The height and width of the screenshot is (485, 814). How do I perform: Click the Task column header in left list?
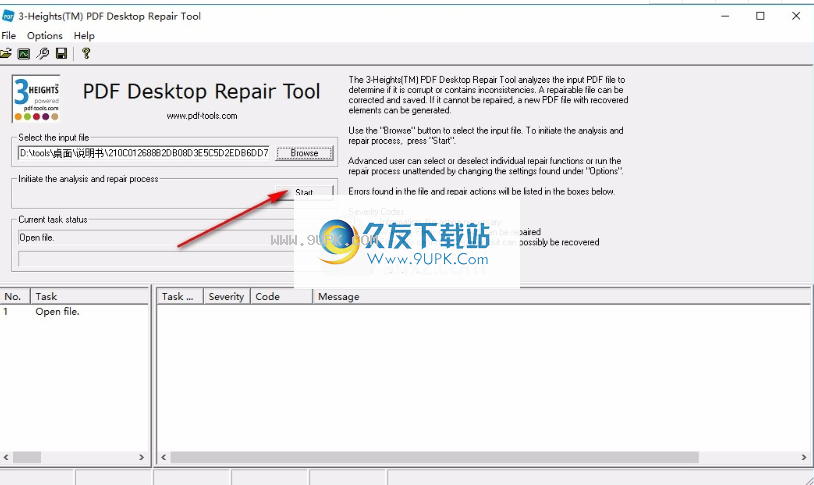point(89,297)
